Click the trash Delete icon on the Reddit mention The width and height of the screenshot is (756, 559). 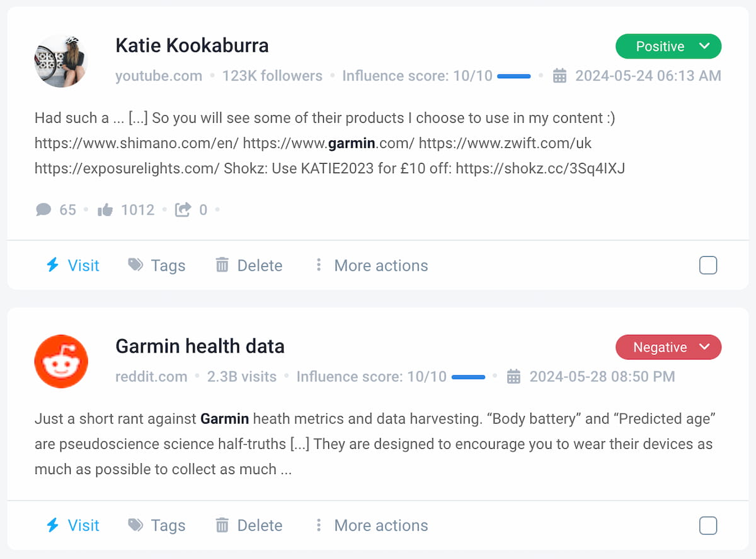[x=222, y=525]
